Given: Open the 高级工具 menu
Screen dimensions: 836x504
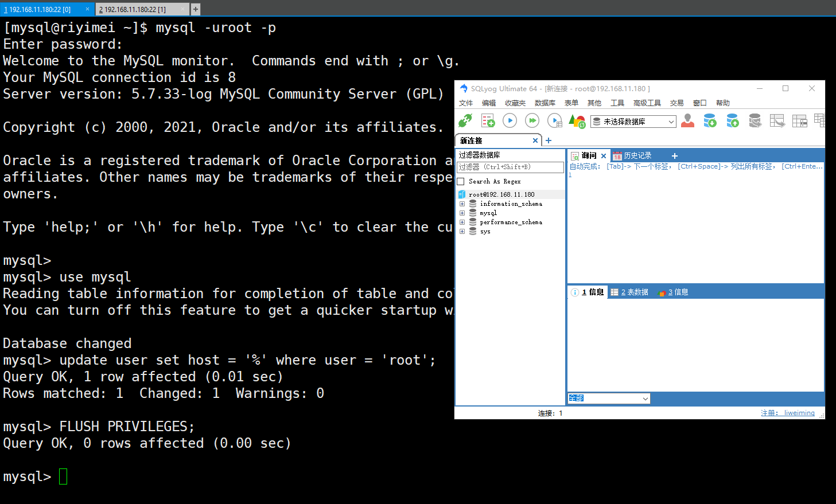Looking at the screenshot, I should pos(647,103).
